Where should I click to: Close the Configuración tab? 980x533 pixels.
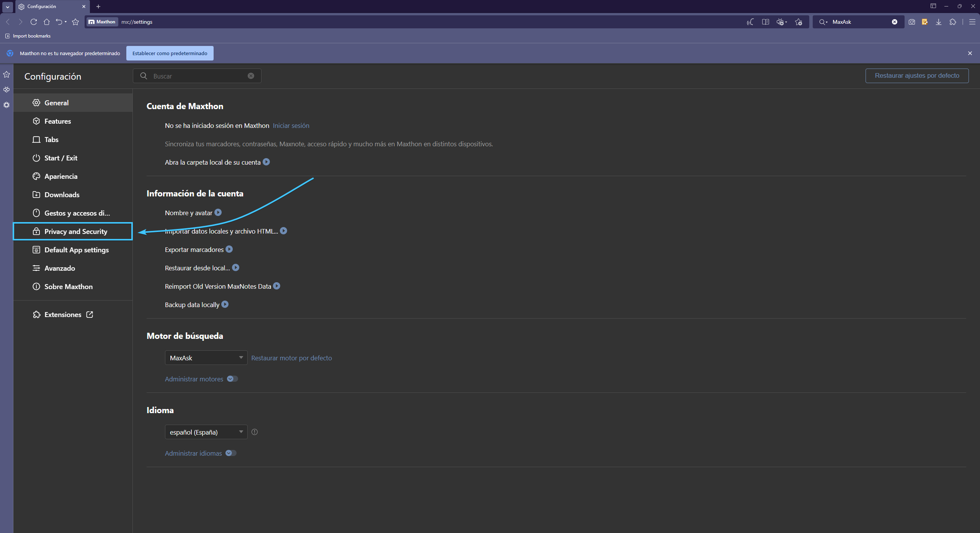coord(84,7)
